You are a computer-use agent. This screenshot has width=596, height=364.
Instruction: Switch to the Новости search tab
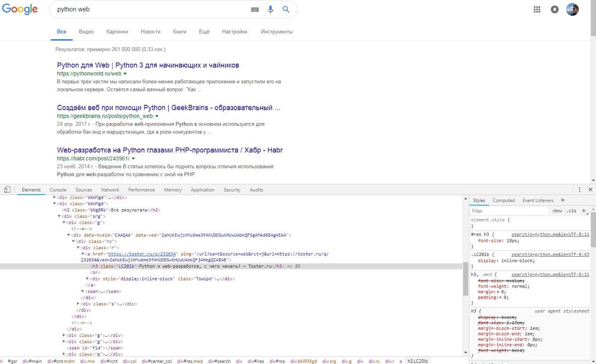[150, 32]
